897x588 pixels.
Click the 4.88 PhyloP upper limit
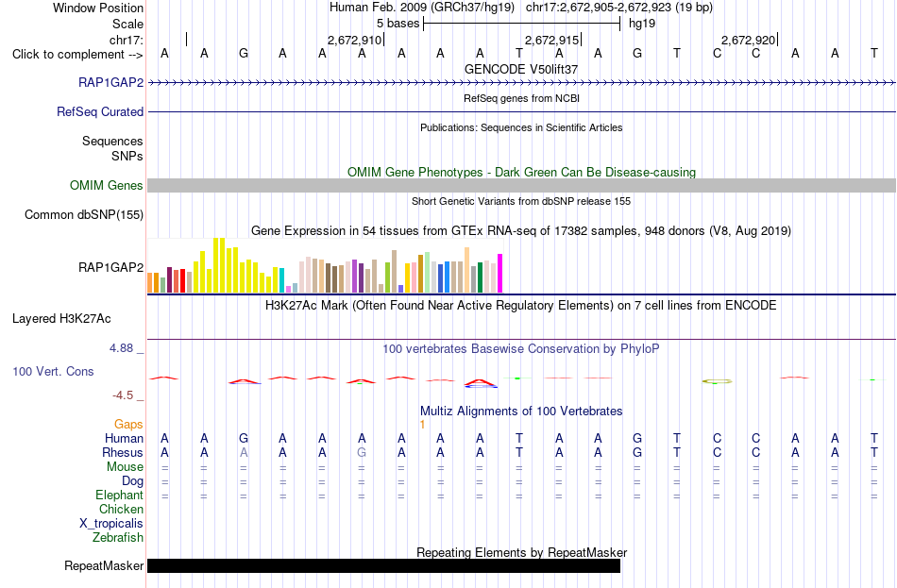pos(121,347)
